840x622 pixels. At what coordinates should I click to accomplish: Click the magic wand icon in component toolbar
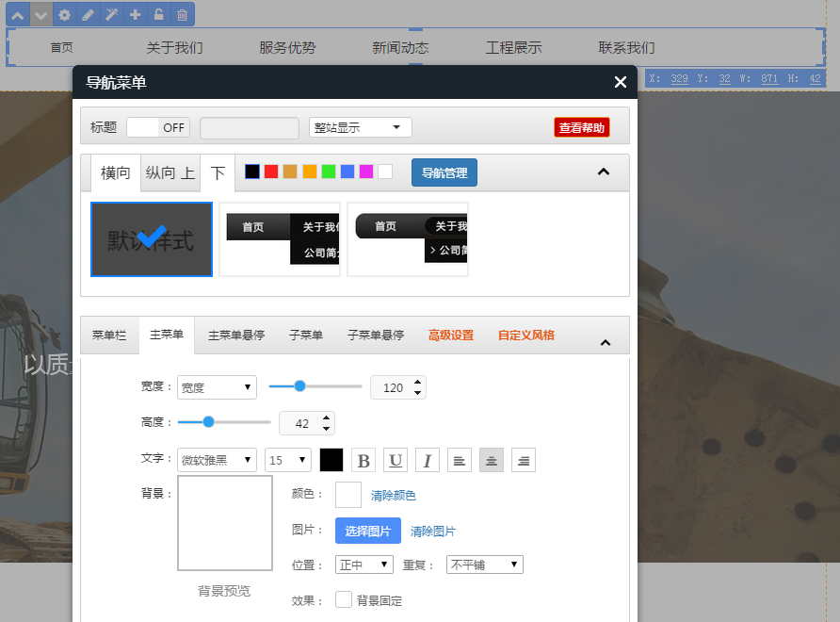point(111,14)
